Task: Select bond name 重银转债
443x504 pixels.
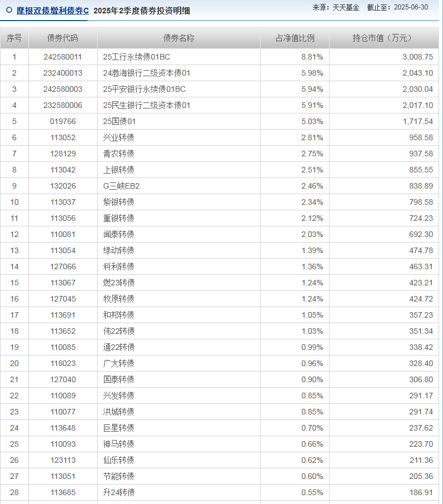Action: point(118,218)
